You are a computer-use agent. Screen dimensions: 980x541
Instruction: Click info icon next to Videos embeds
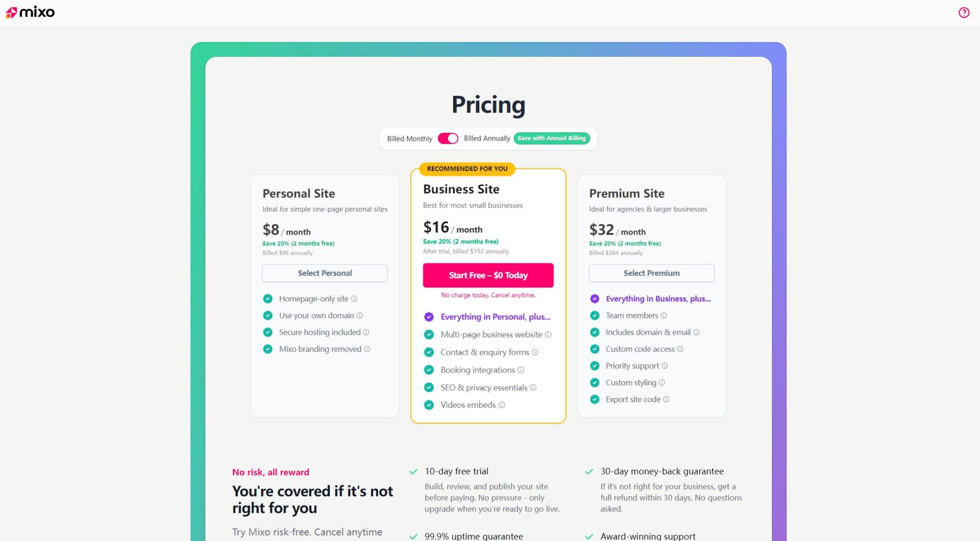click(x=502, y=405)
